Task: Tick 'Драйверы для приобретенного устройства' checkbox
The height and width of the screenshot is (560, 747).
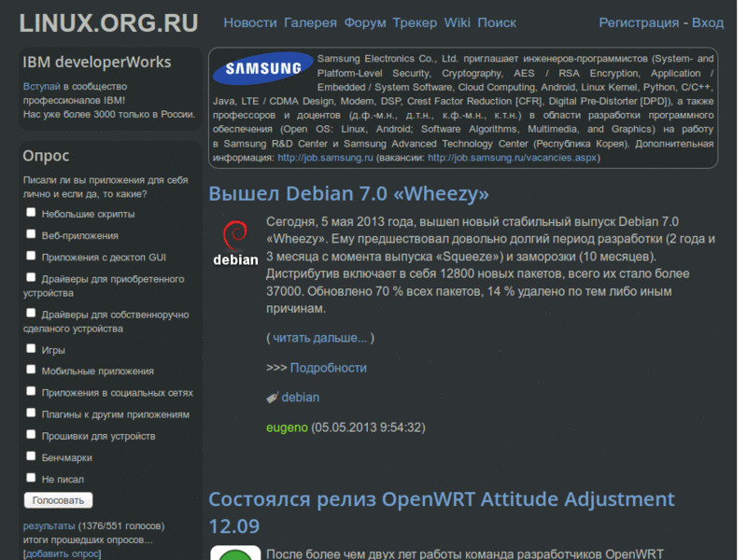Action: [31, 277]
